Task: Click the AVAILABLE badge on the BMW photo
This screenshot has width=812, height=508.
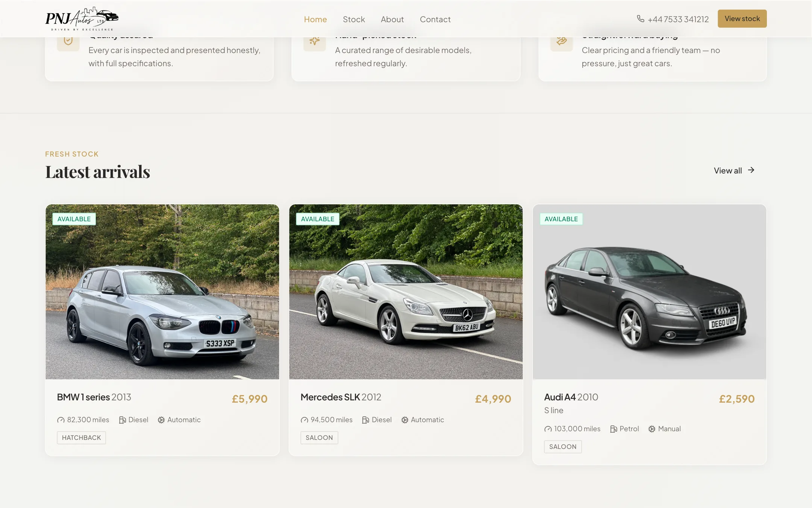Action: pos(74,219)
